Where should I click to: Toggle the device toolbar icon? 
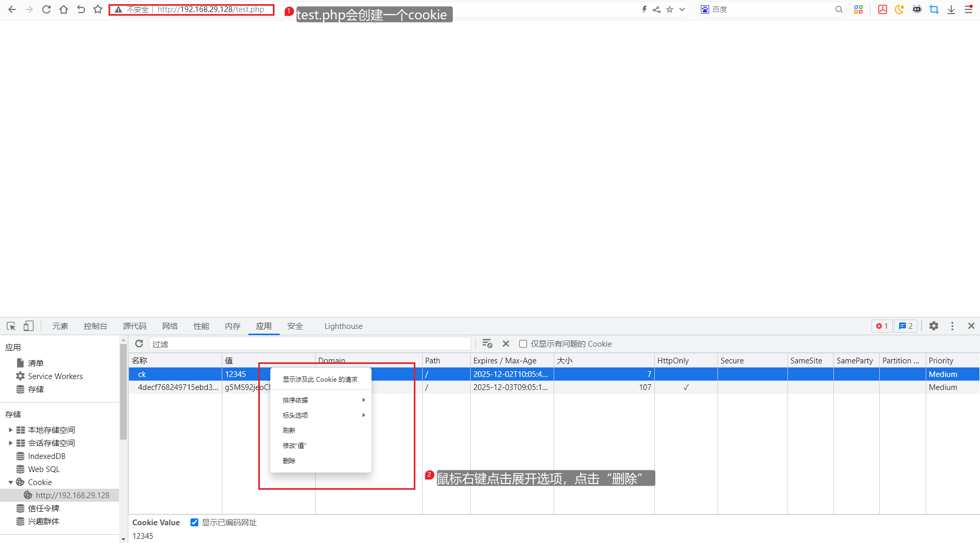pos(28,326)
